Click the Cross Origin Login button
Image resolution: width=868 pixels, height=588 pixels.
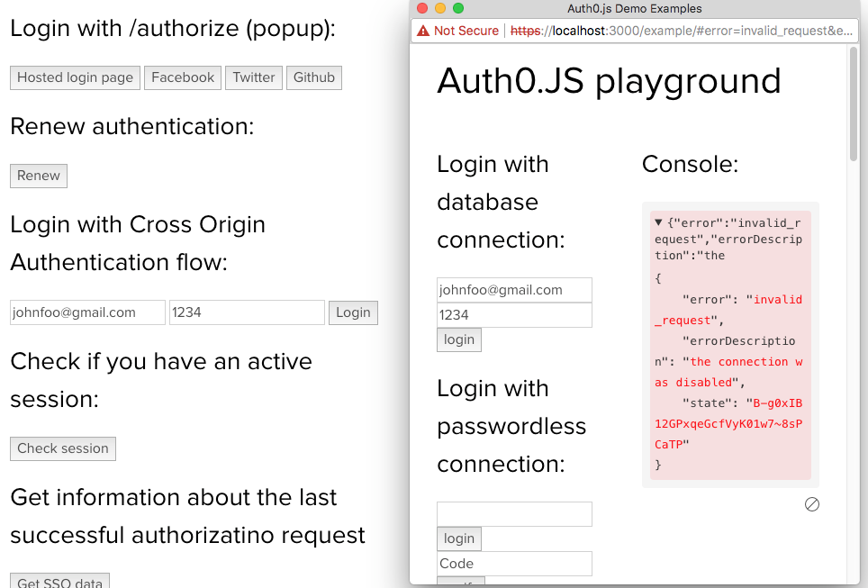coord(353,312)
